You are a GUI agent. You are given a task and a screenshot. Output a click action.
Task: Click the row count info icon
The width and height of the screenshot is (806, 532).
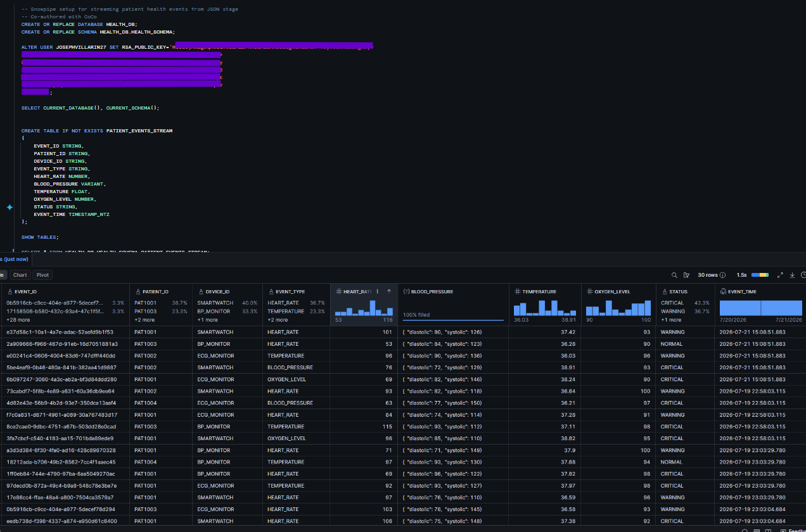[721, 275]
